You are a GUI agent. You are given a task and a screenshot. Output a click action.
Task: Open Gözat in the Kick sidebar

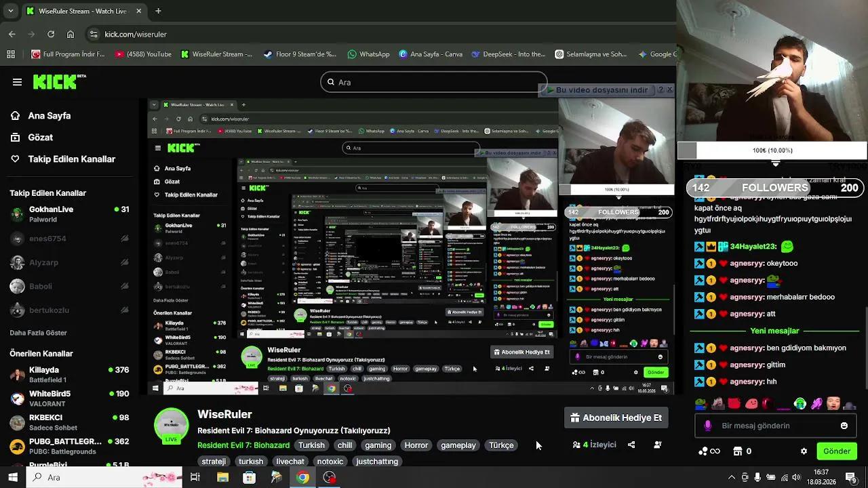click(x=40, y=138)
